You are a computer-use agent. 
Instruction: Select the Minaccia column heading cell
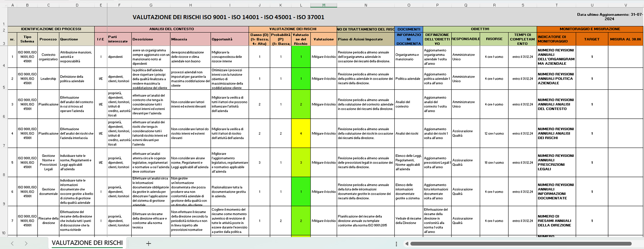[190, 39]
